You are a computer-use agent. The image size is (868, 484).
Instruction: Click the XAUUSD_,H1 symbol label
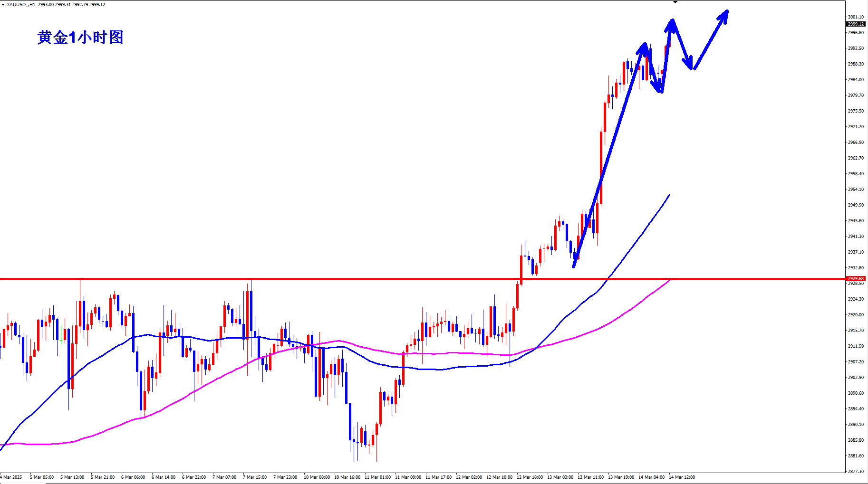point(21,5)
